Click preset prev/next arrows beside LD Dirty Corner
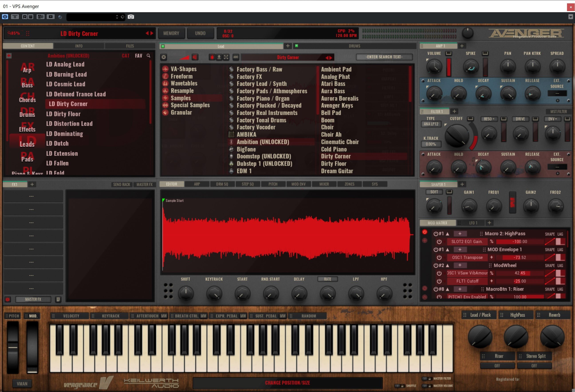 [x=149, y=33]
